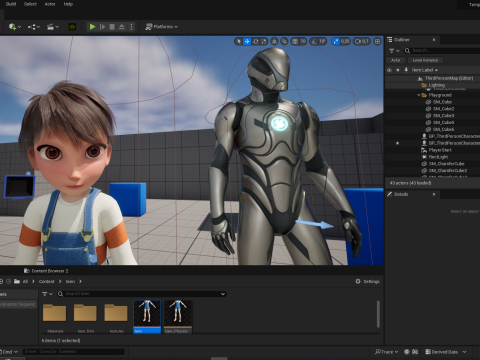Viewport: 480px width, 360px height.
Task: Click the Actor filter button in Outliner
Action: point(396,60)
